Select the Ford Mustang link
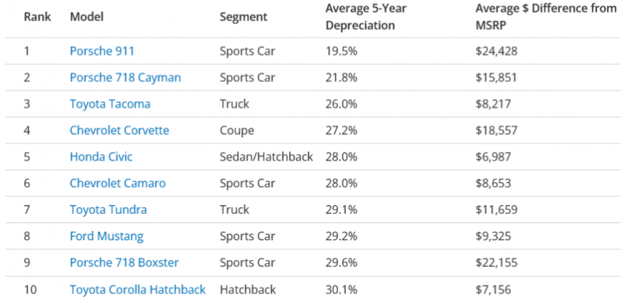The height and width of the screenshot is (301, 644). coord(106,236)
